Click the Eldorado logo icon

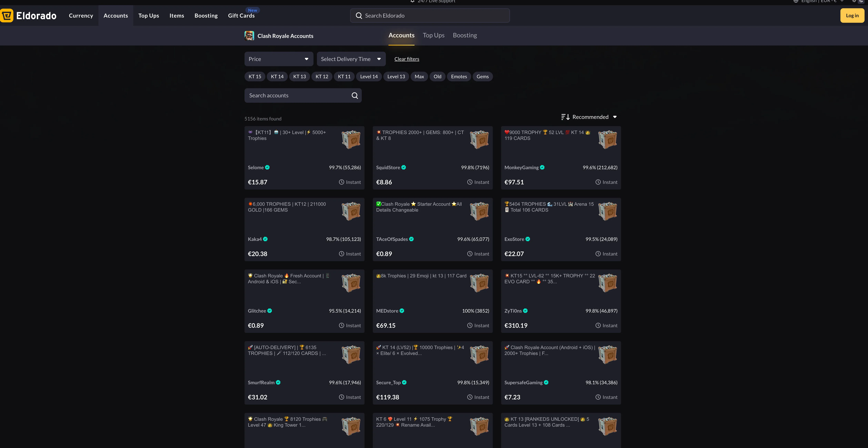point(7,16)
